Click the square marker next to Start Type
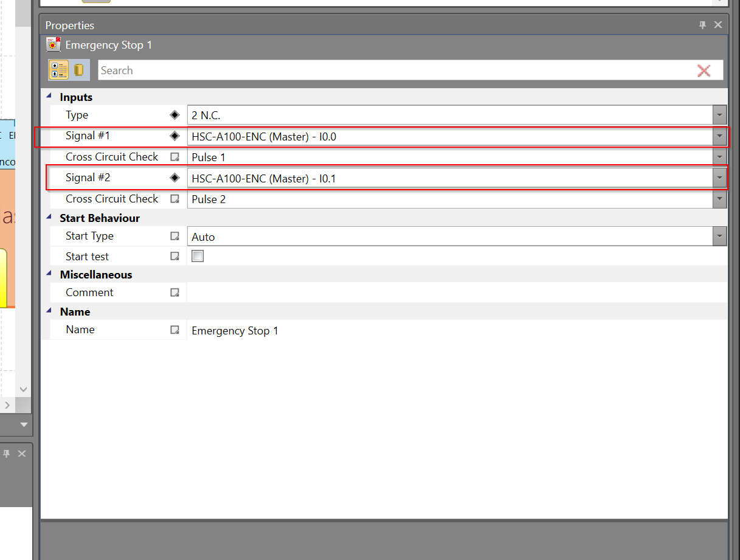Screen dimensions: 740x560 (175, 236)
